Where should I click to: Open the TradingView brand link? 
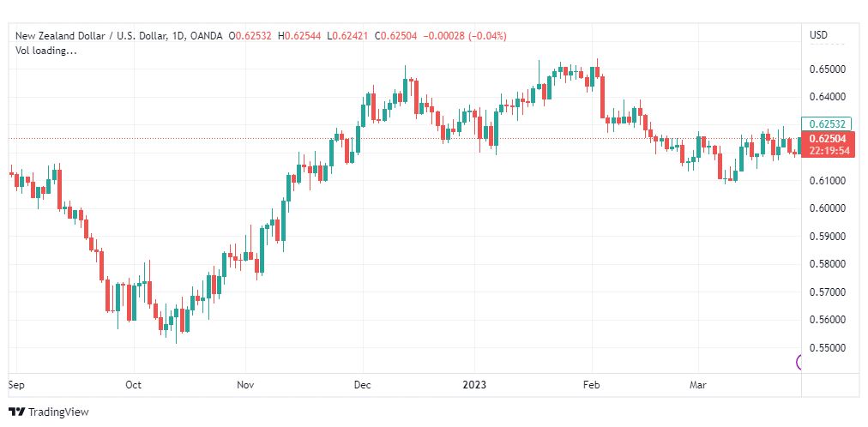pyautogui.click(x=49, y=412)
